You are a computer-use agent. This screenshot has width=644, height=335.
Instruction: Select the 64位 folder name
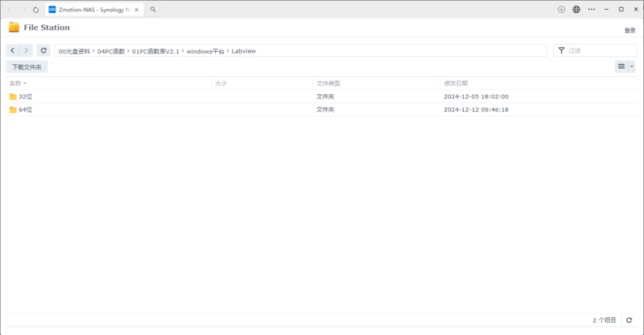click(26, 110)
